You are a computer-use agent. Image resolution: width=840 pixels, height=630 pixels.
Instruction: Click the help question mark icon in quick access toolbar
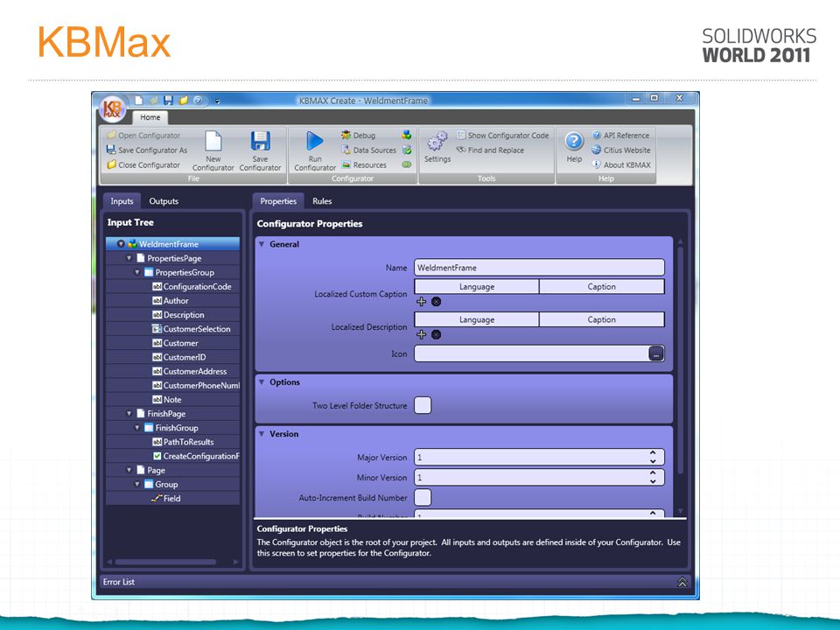point(199,100)
